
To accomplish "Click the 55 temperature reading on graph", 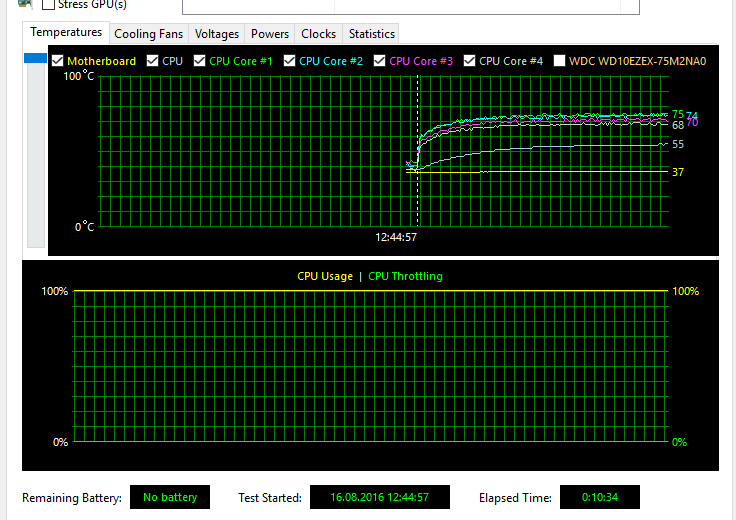I will point(678,145).
